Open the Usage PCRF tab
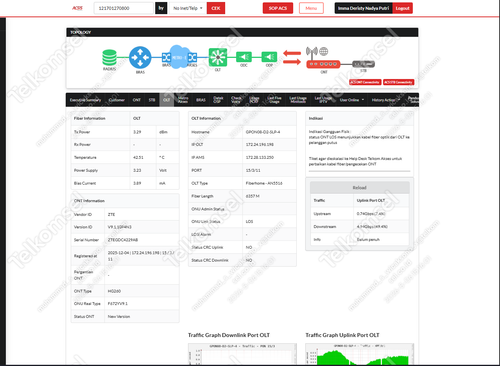 pyautogui.click(x=254, y=100)
